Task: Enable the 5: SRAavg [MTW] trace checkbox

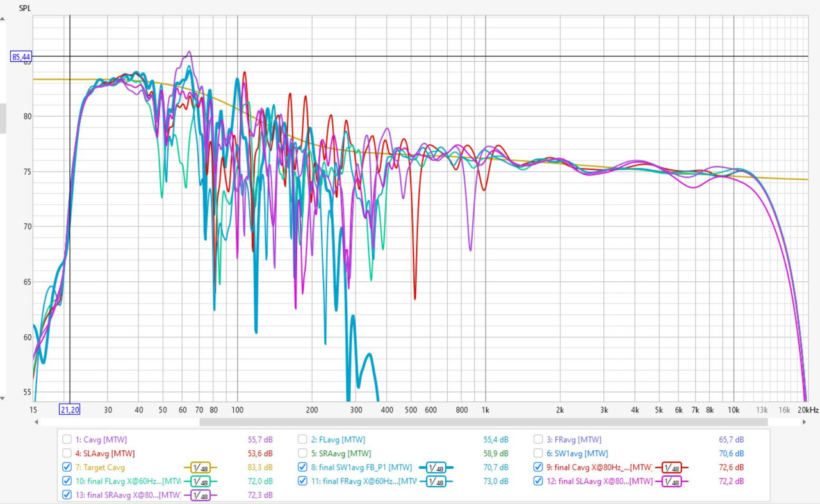Action: (x=302, y=453)
